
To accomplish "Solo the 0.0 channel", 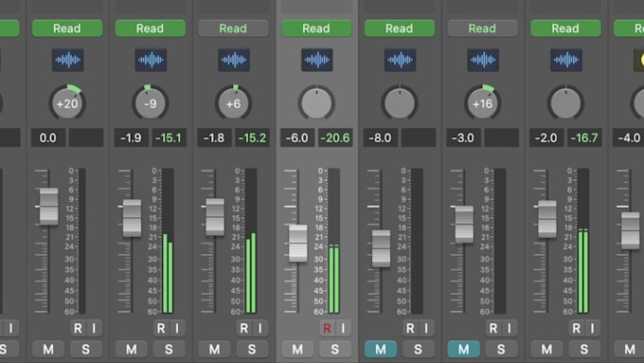I will tap(86, 349).
